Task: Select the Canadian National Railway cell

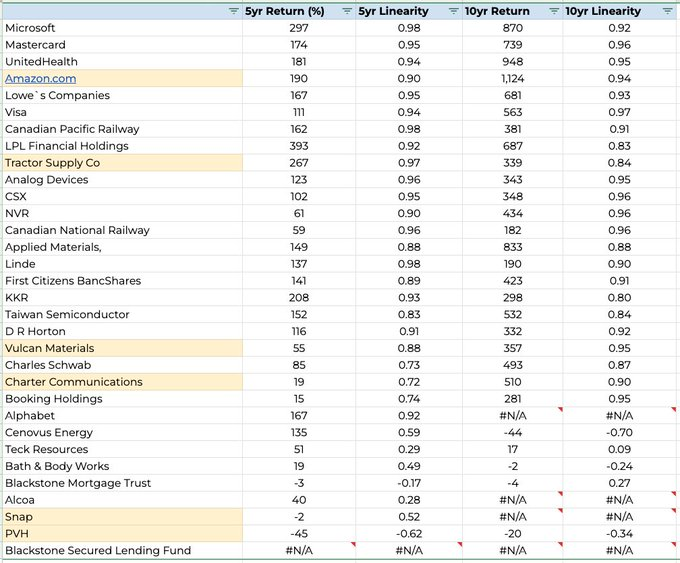Action: pos(122,230)
